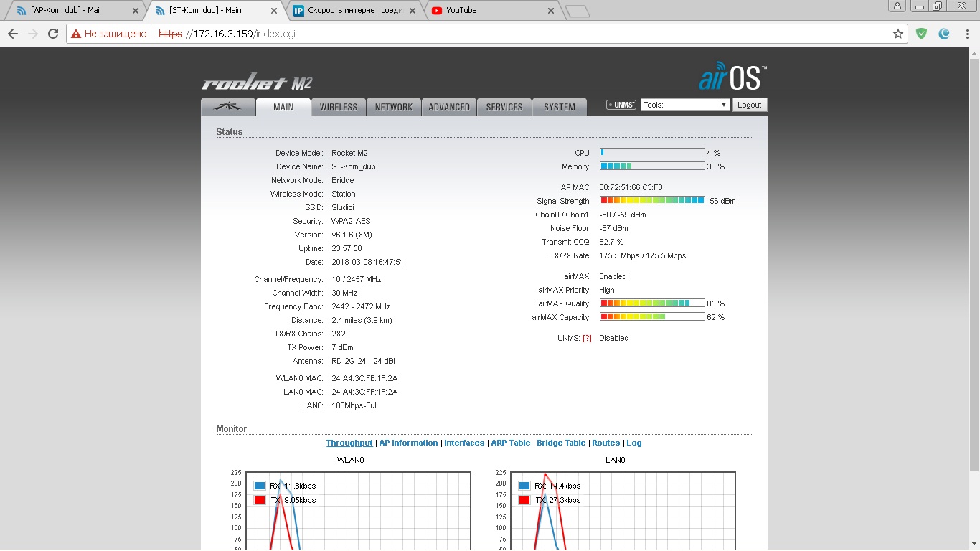Open the AP Information link
Viewport: 980px width, 551px height.
[x=408, y=443]
